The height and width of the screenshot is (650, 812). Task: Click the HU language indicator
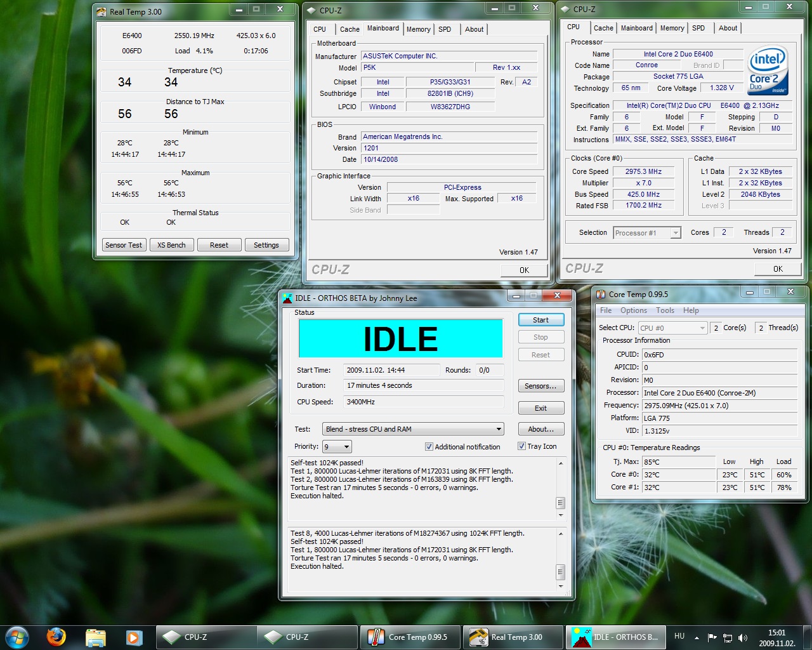coord(679,636)
